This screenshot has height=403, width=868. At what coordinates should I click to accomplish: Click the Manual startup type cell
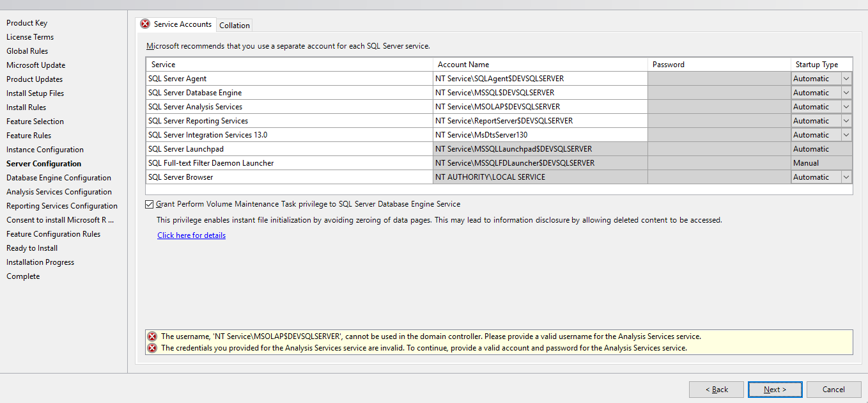[x=822, y=163]
